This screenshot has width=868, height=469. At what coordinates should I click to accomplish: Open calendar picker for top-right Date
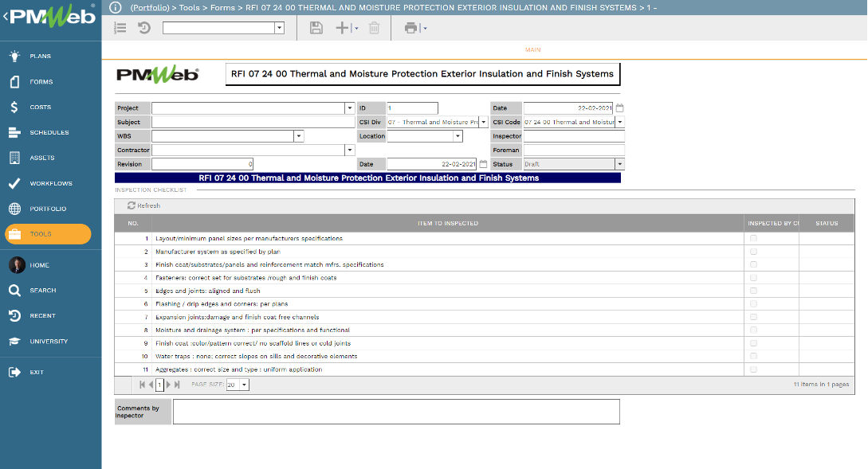click(x=620, y=107)
